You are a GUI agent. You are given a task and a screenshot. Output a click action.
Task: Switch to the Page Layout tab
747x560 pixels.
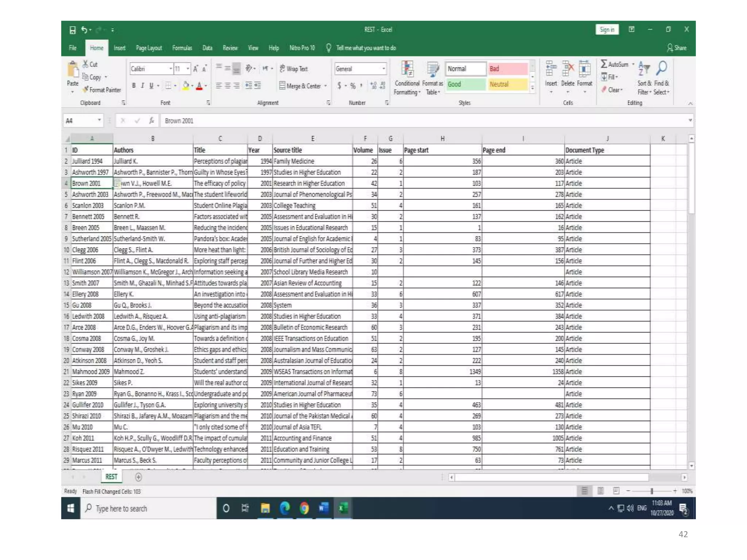(x=149, y=48)
